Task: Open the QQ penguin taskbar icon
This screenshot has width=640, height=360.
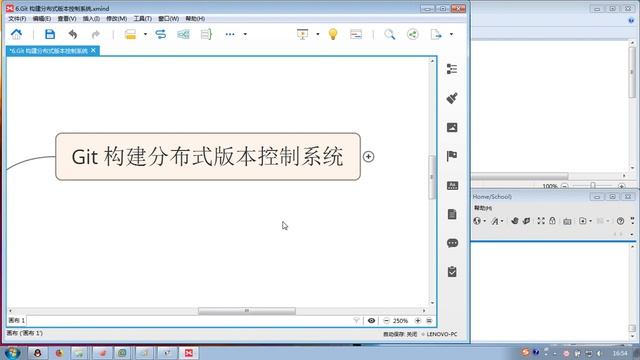Action: [x=37, y=353]
